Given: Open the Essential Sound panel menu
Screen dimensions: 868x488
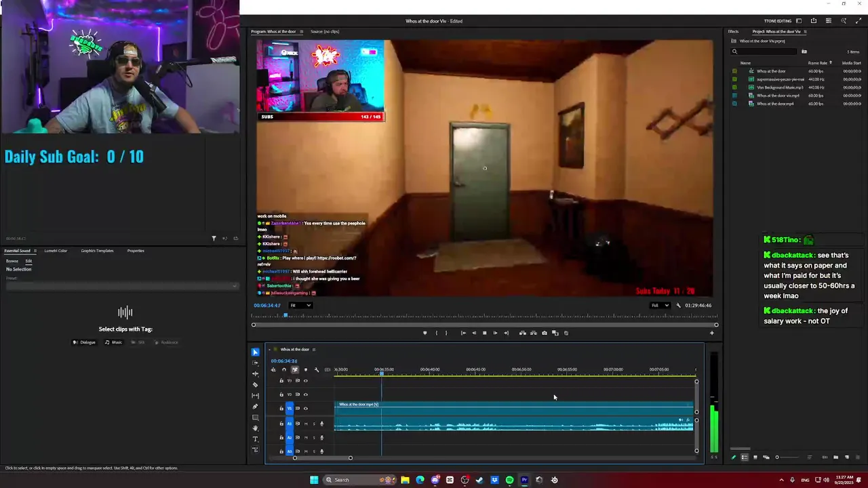Looking at the screenshot, I should click(x=35, y=251).
